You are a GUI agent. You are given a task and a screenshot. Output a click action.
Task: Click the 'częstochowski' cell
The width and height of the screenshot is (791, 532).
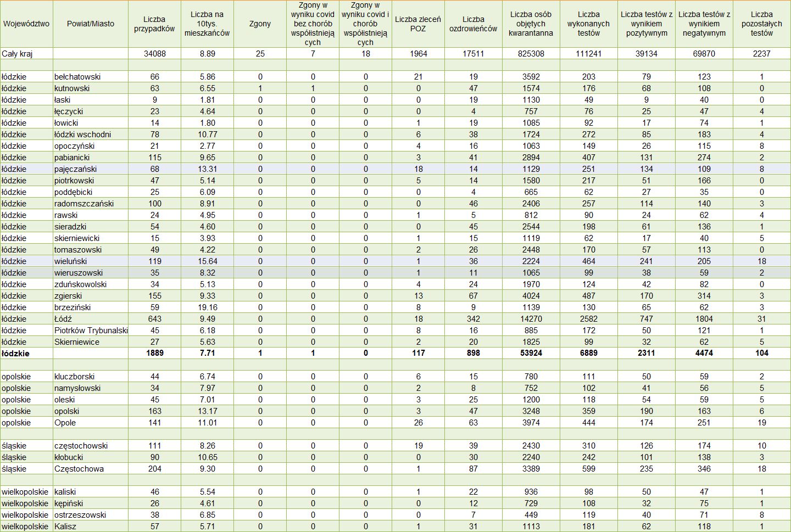(x=91, y=446)
